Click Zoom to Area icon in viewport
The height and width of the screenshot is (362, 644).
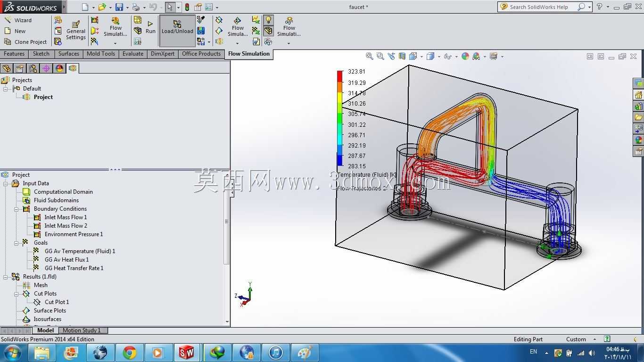point(380,56)
